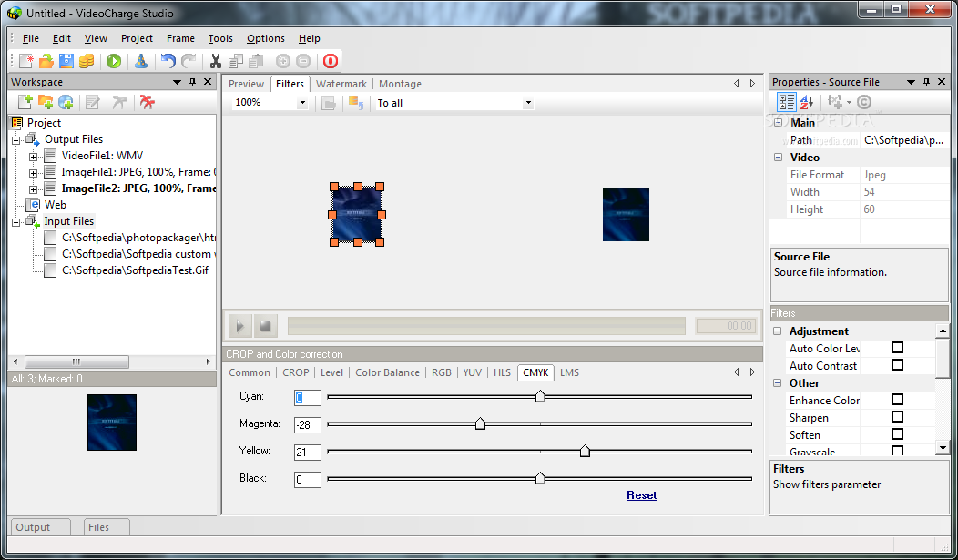
Task: Collapse the Input Files tree node
Action: (x=15, y=221)
